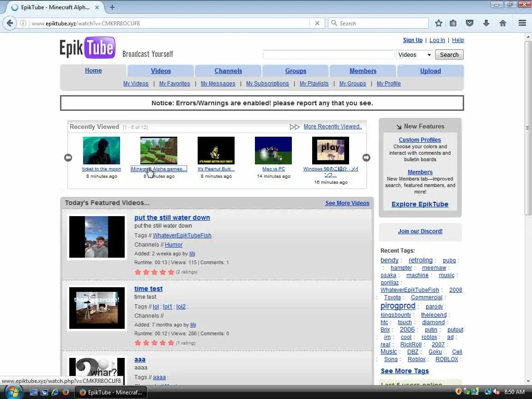Open the Mac vs PC thumbnail

pos(273,150)
